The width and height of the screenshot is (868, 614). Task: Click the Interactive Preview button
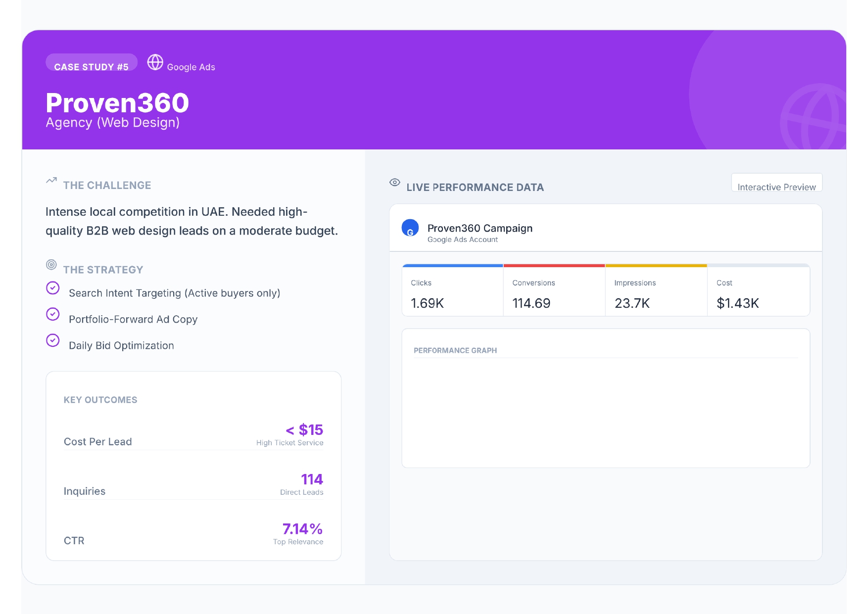tap(777, 182)
